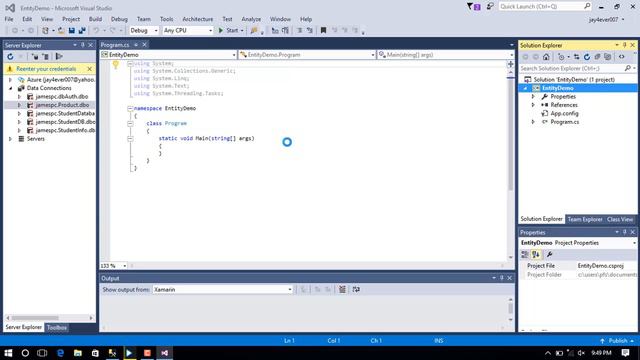This screenshot has width=640, height=360.
Task: Click the bookmark toolbar icon
Action: click(323, 31)
